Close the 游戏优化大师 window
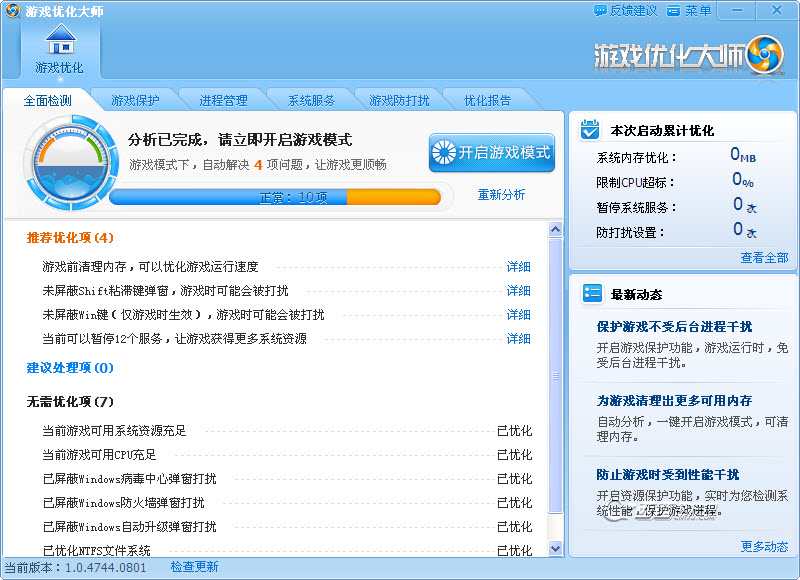Image resolution: width=800 pixels, height=580 pixels. tap(777, 10)
